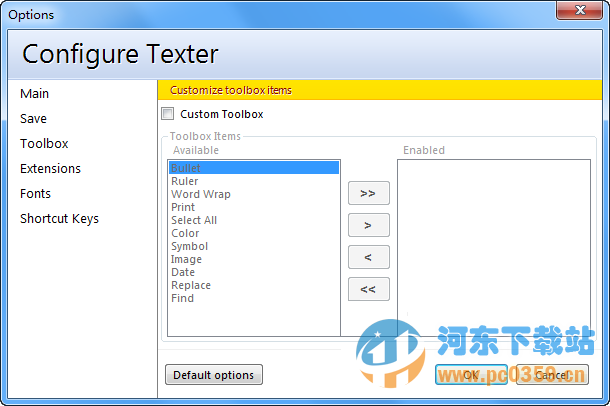Click the Default options button
Viewport: 610px width, 406px height.
tap(214, 375)
